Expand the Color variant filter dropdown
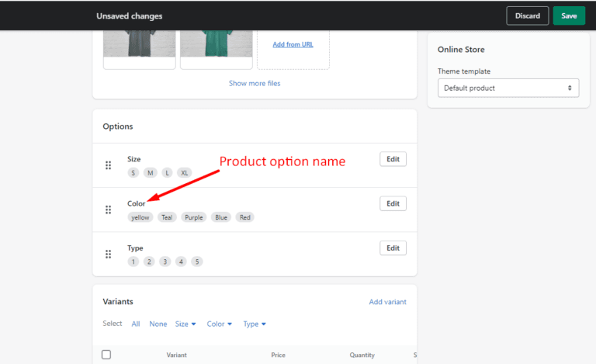The image size is (596, 364). pyautogui.click(x=220, y=324)
